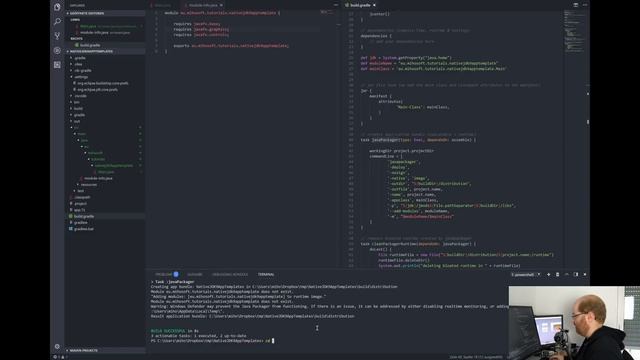
Task: Expand the resources folder
Action: [89, 184]
